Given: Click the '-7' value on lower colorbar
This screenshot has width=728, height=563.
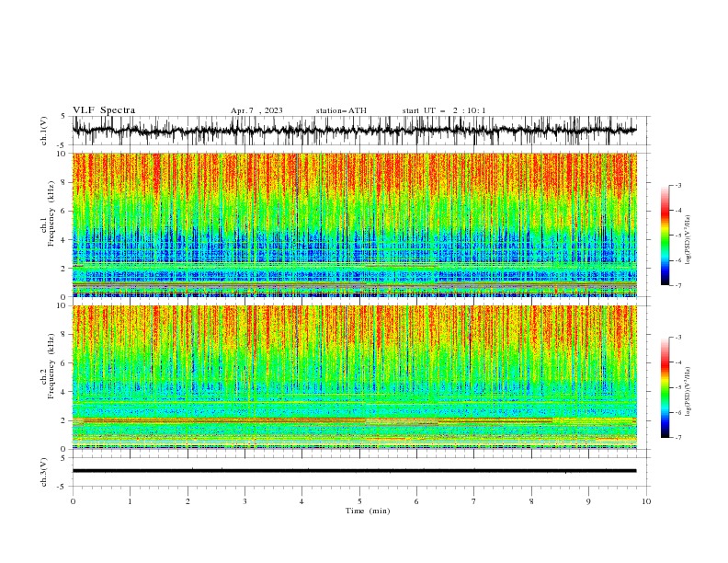Looking at the screenshot, I should click(x=677, y=437).
